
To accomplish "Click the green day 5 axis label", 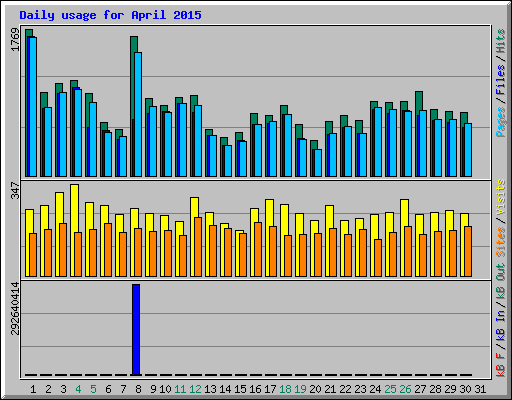I will click(93, 389).
